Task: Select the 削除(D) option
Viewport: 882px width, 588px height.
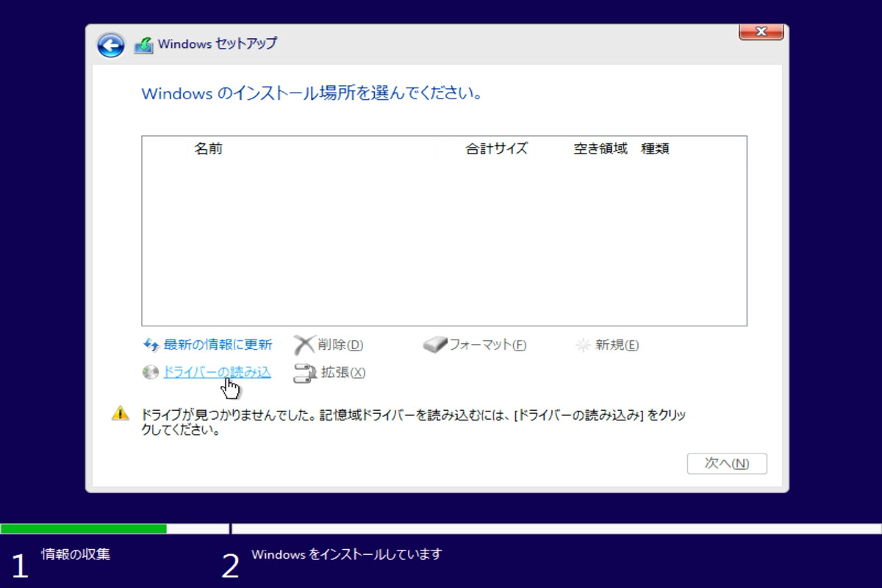Action: point(340,345)
